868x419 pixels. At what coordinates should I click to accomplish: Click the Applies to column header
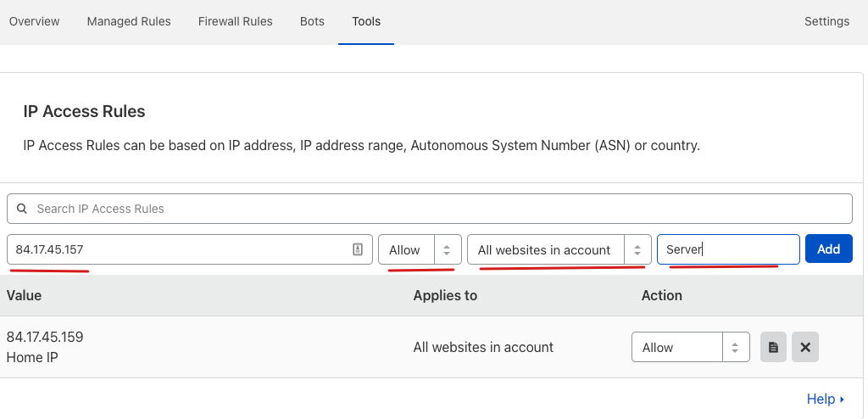tap(445, 295)
